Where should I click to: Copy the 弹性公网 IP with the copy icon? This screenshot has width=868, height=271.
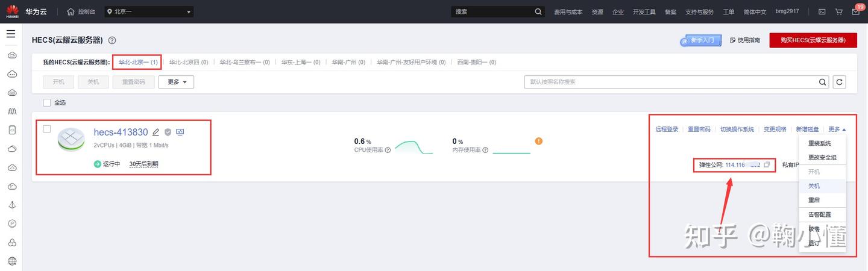point(767,164)
